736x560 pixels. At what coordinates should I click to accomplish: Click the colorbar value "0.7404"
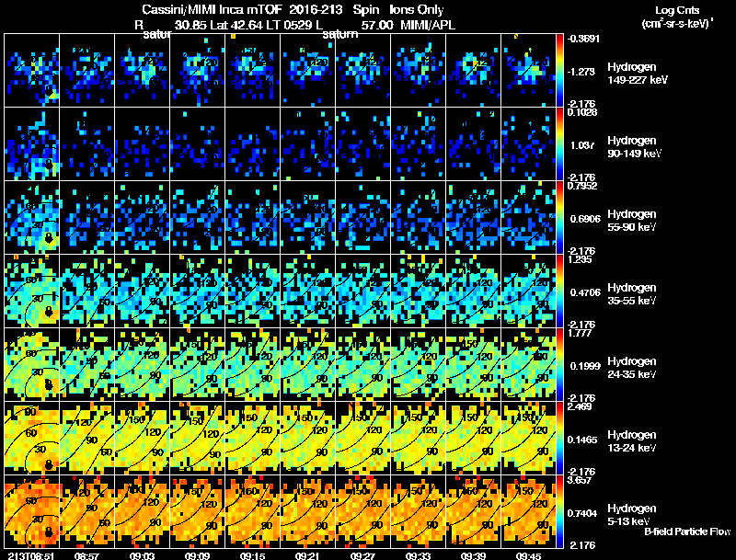582,513
